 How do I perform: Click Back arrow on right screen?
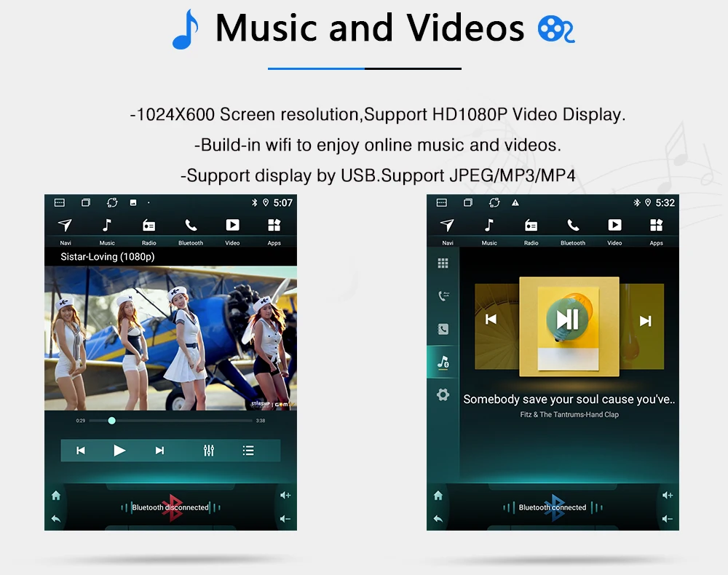tap(438, 519)
